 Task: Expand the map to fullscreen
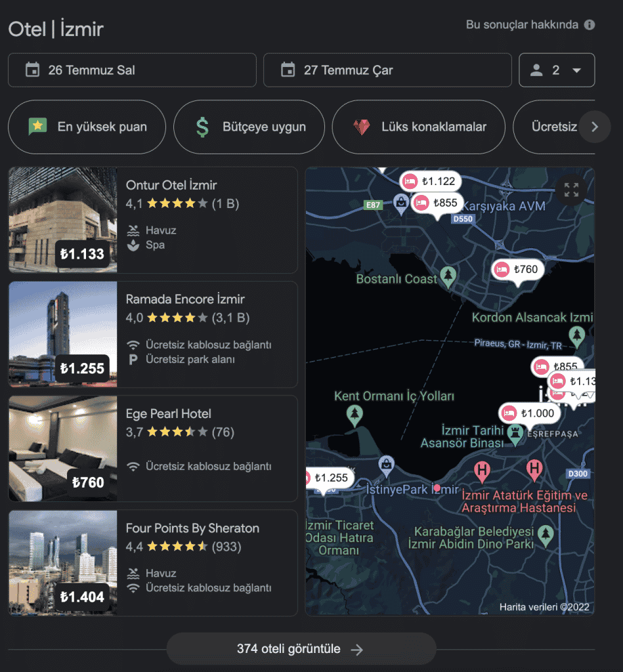(571, 190)
